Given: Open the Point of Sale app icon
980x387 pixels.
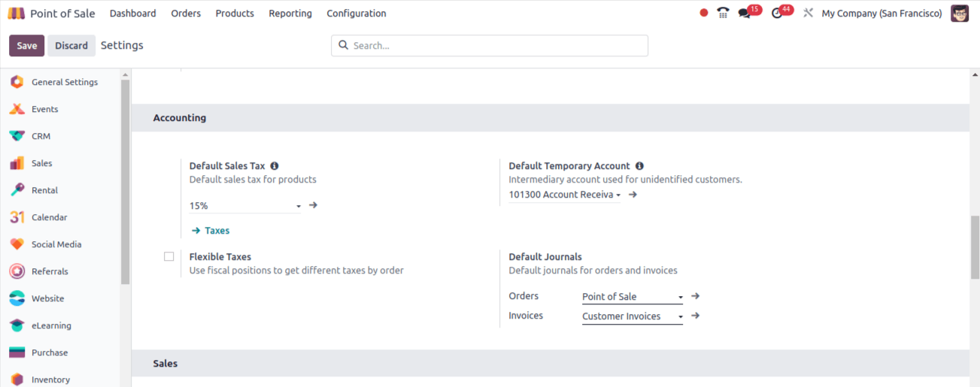Looking at the screenshot, I should pyautogui.click(x=17, y=14).
